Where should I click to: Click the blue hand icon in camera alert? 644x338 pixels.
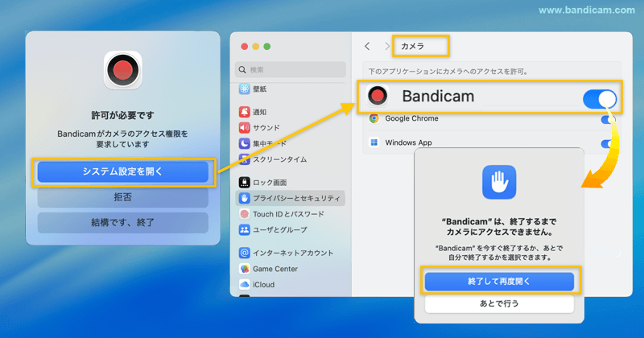tap(499, 183)
